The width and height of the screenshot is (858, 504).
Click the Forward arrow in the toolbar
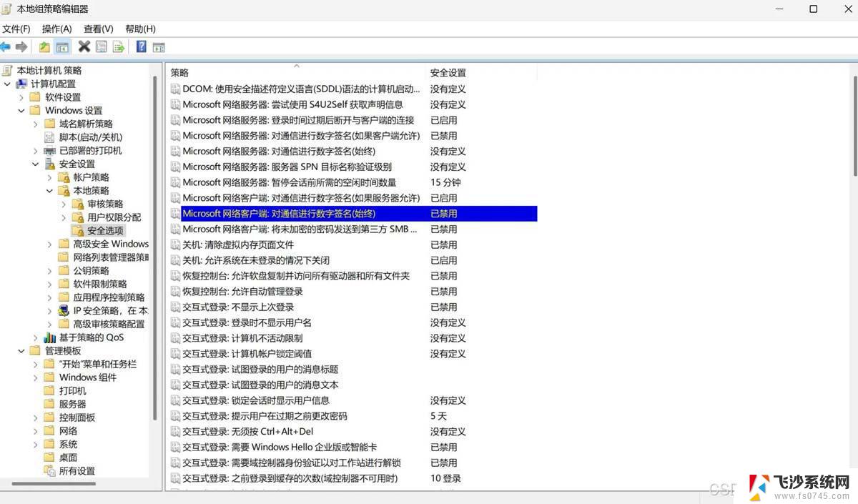pyautogui.click(x=21, y=47)
